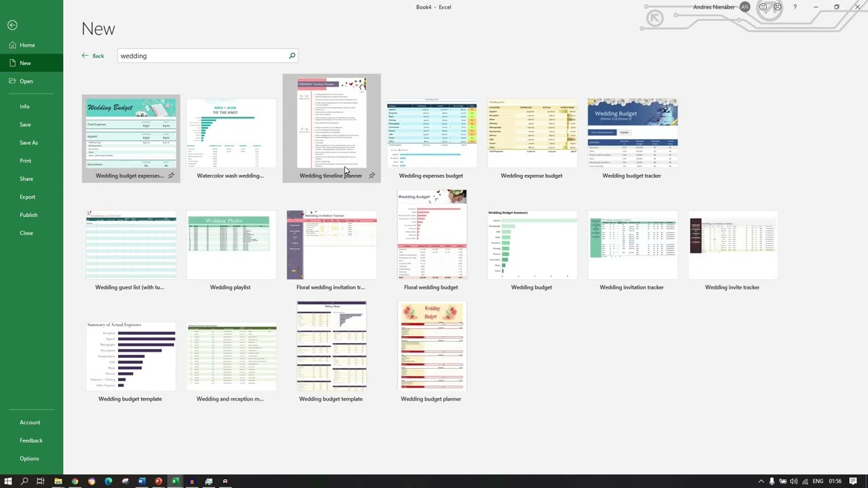Screen dimensions: 868x488
Task: Open Excel Help via the question mark icon
Action: click(x=795, y=7)
